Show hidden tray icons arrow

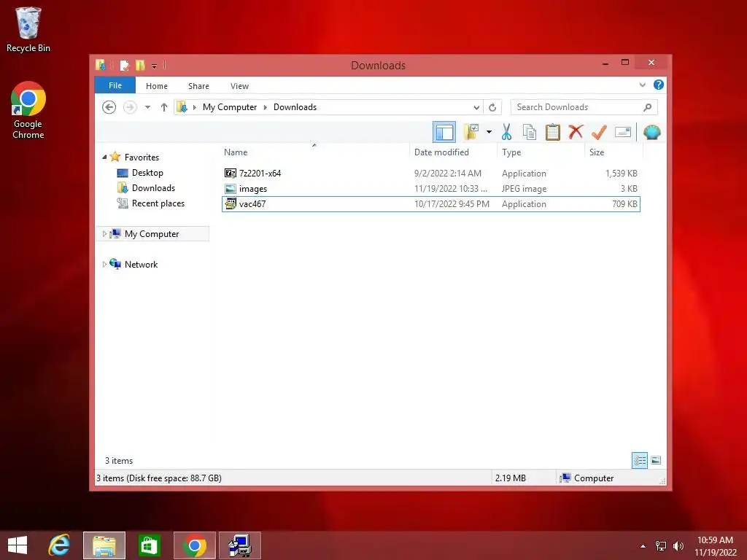pyautogui.click(x=643, y=546)
